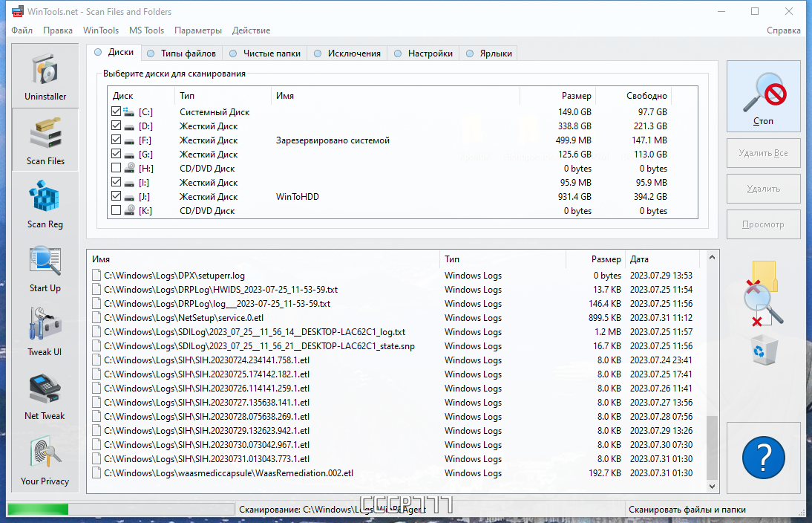Open the Uninstaller tool
The width and height of the screenshot is (812, 523).
(x=45, y=77)
